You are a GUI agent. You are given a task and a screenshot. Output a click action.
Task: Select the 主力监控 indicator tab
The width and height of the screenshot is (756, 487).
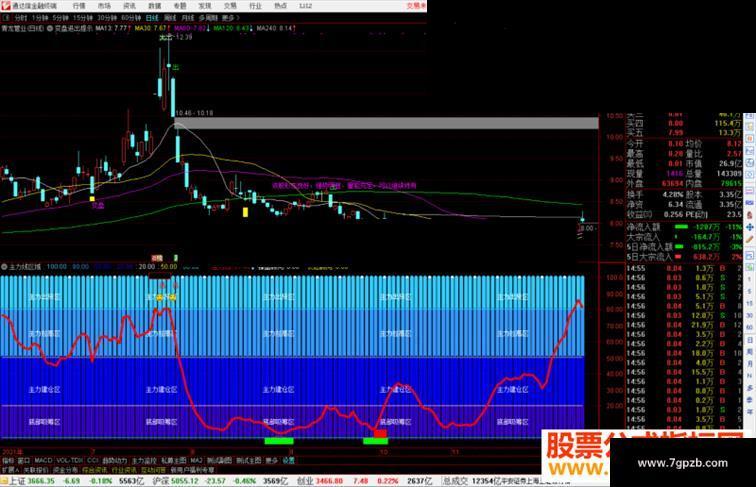144,461
